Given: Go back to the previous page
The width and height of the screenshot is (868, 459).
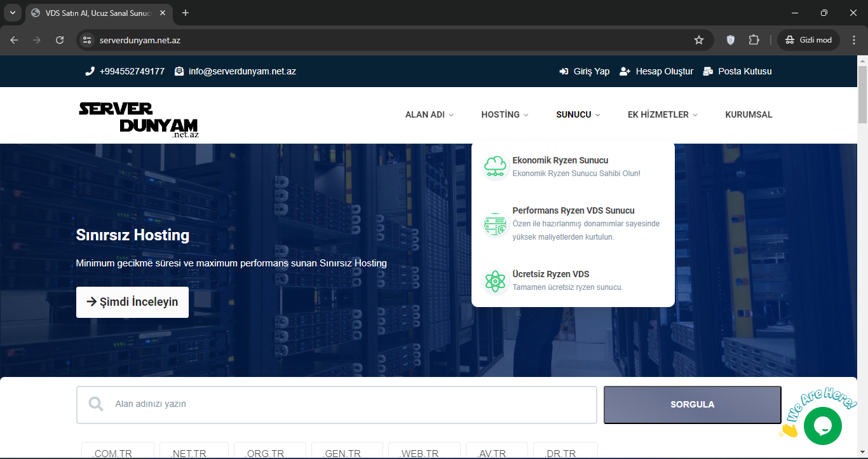Looking at the screenshot, I should (15, 40).
